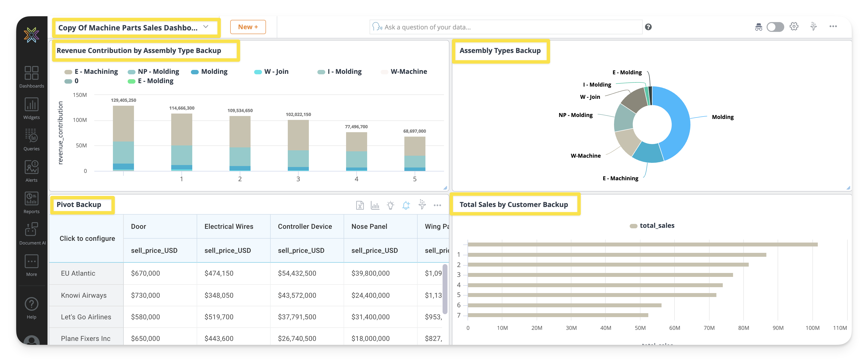Add alert using bell icon on Pivot Backup

pyautogui.click(x=406, y=205)
